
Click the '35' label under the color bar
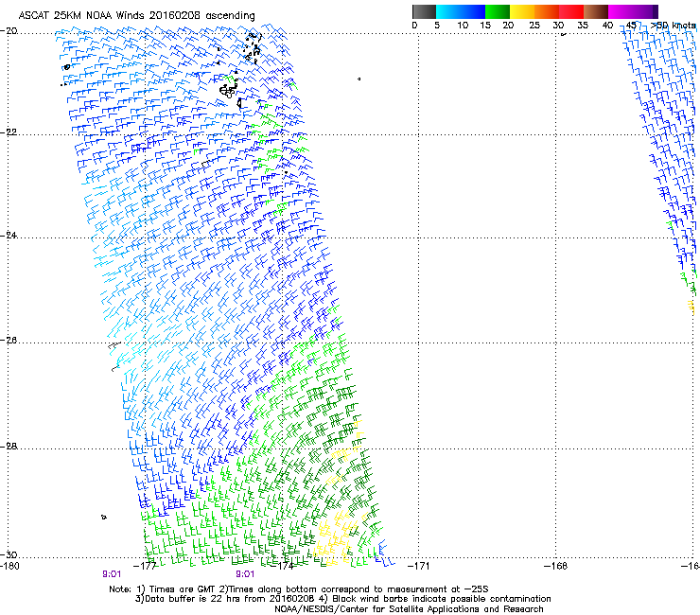click(x=583, y=26)
